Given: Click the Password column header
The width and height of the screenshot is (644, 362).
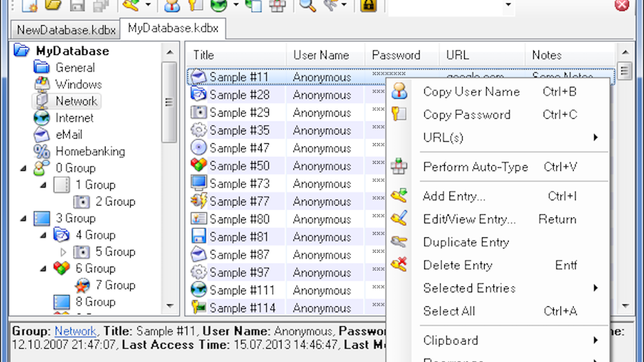Looking at the screenshot, I should click(402, 55).
